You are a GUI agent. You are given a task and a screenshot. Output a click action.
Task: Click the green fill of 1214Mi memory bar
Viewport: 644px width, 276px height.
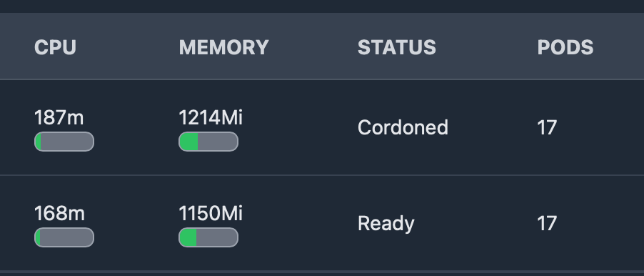tap(189, 142)
